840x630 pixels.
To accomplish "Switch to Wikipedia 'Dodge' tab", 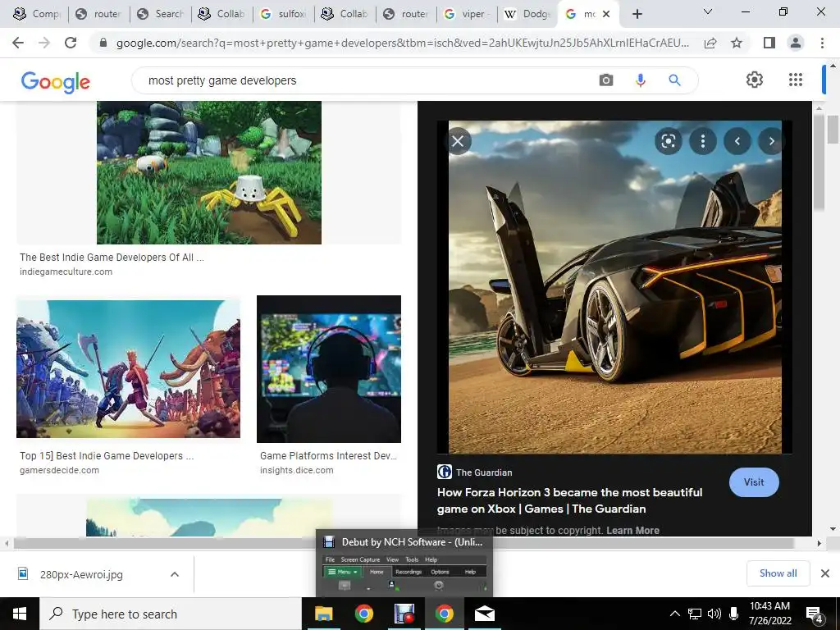I will tap(527, 14).
